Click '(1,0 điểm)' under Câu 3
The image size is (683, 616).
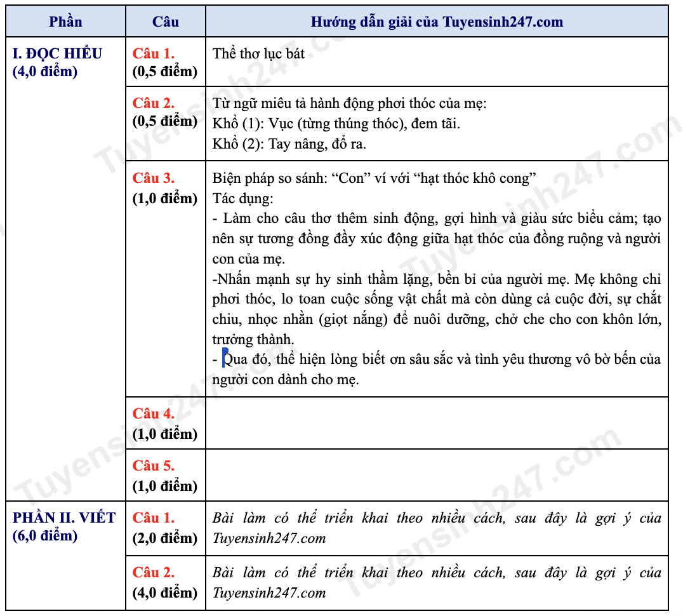pos(164,198)
